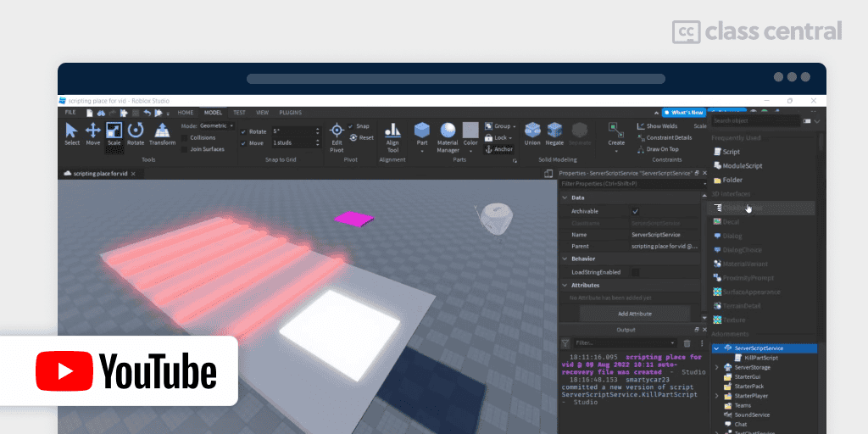This screenshot has height=434, width=868.
Task: Click the part Color swatch
Action: [470, 130]
